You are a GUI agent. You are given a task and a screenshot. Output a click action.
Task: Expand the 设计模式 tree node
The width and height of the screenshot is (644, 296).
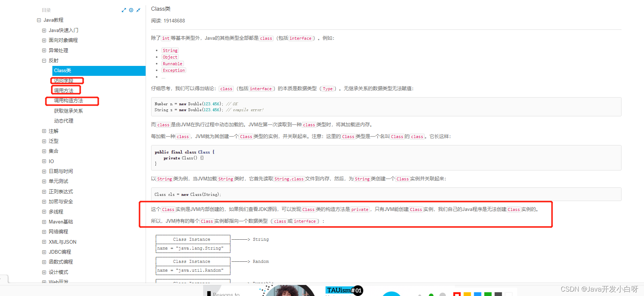click(44, 272)
